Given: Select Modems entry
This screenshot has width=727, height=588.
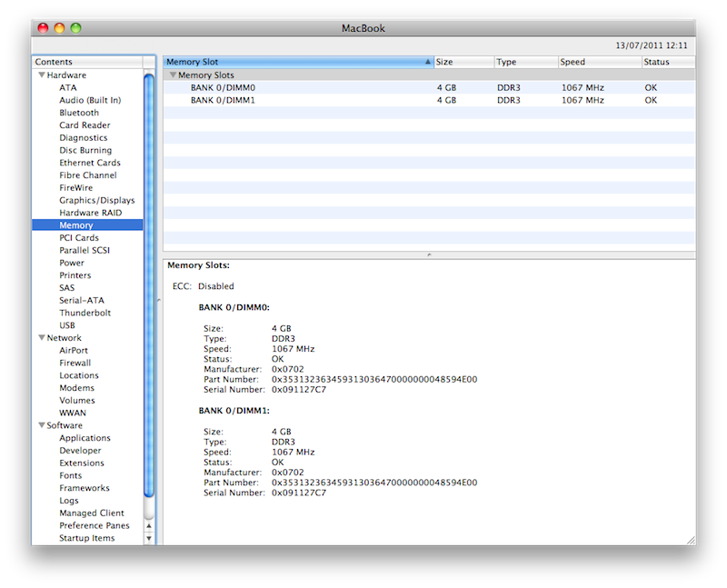Looking at the screenshot, I should 76,388.
